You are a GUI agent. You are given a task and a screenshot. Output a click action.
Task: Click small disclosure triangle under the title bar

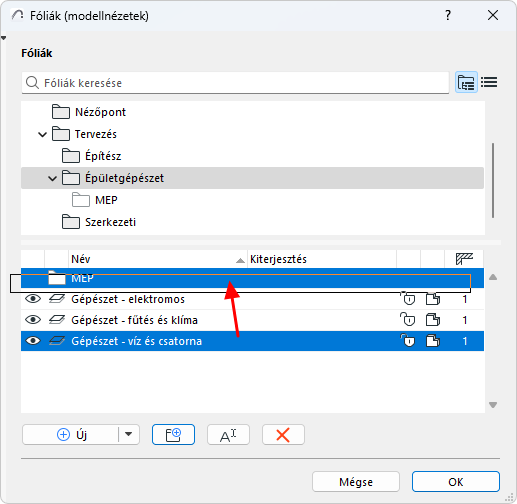(4, 38)
